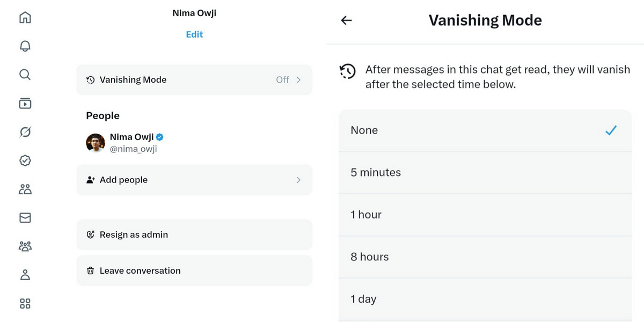Image resolution: width=644 pixels, height=322 pixels.
Task: Click the Resign as admin button
Action: 194,235
